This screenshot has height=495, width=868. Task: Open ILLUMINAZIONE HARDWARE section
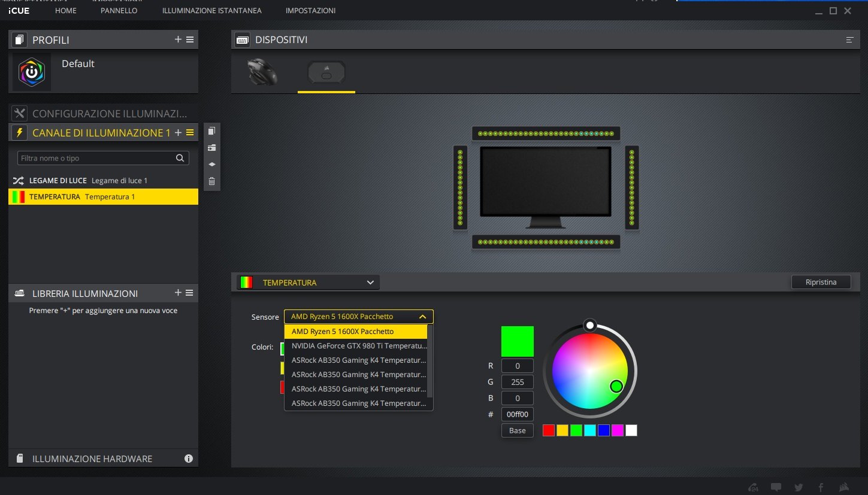[103, 458]
